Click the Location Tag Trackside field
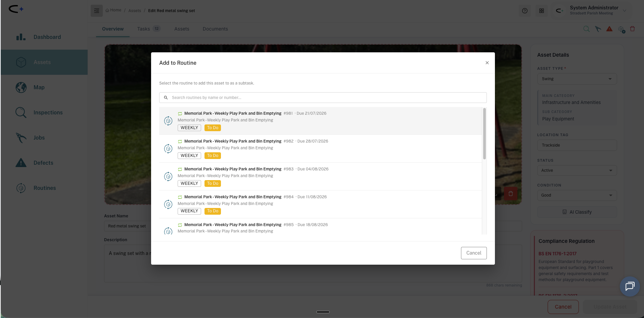 577,145
